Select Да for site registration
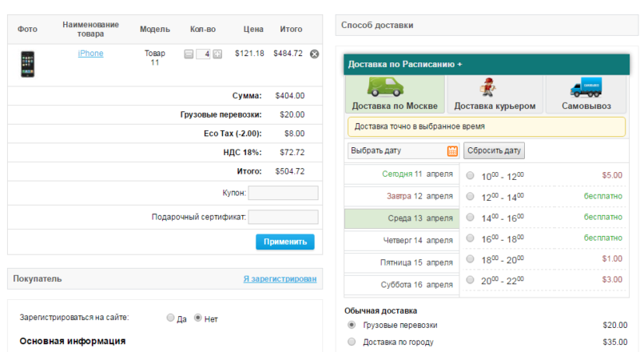644x352 pixels. pos(170,318)
